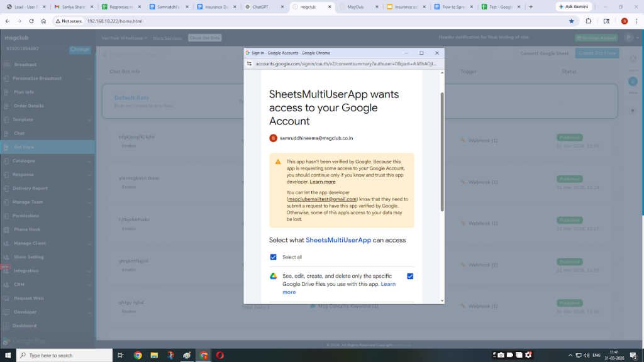Toggle the Google Drive files access checkbox

[x=410, y=276]
